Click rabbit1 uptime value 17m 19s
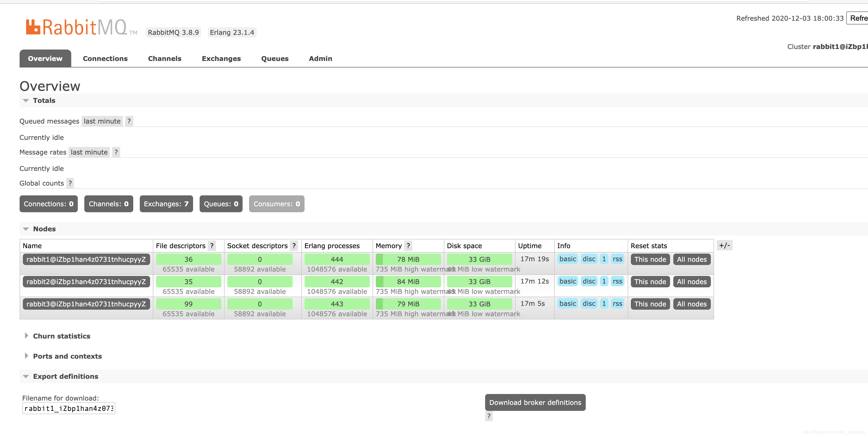The width and height of the screenshot is (868, 437). coord(534,259)
